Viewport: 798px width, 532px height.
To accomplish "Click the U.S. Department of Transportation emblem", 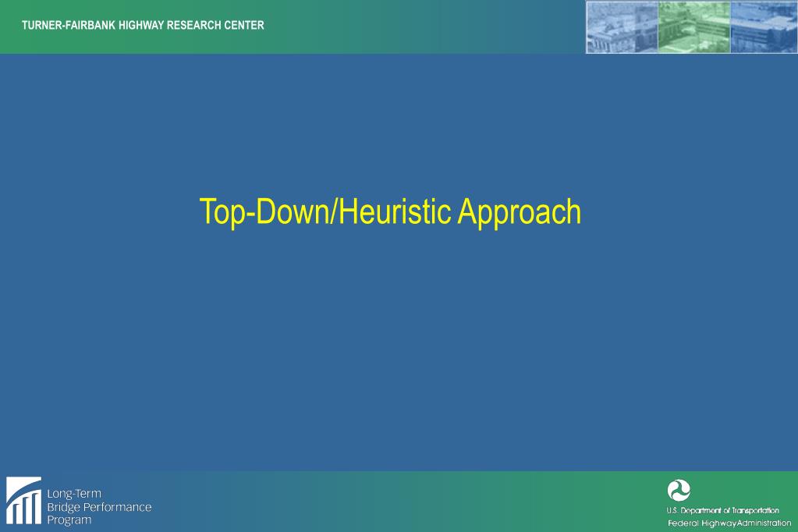I will click(679, 491).
